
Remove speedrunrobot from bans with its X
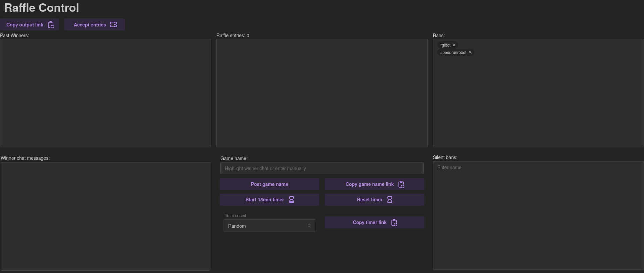pos(470,52)
